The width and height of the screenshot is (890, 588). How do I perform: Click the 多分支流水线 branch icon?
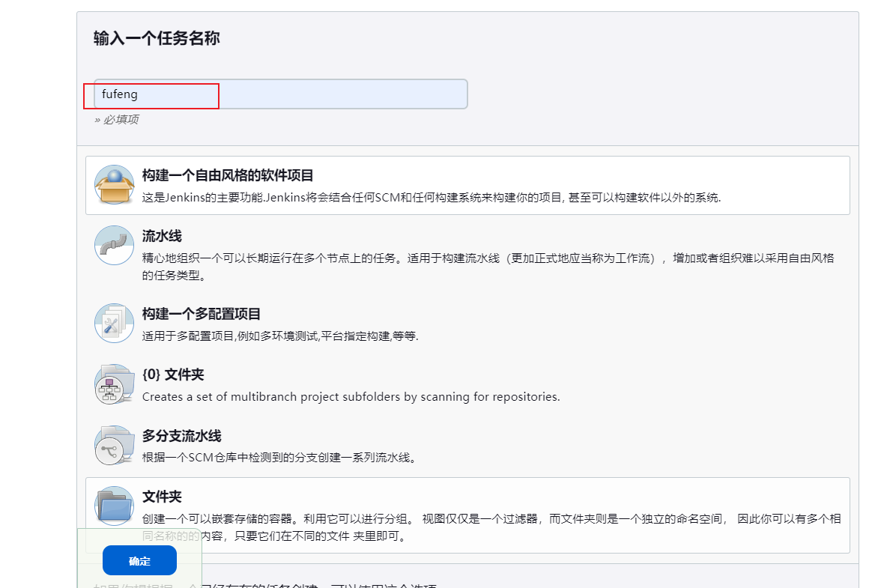pos(114,446)
